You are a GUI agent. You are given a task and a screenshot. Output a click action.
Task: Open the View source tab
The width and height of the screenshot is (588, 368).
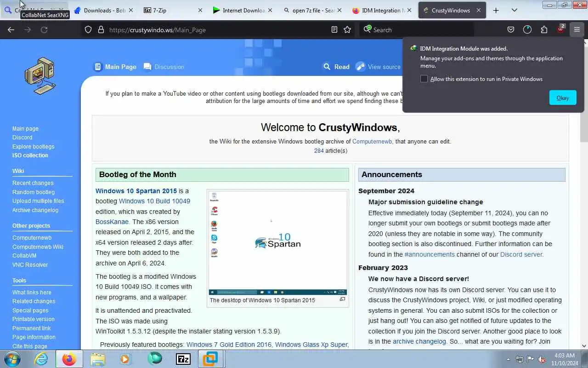(378, 67)
